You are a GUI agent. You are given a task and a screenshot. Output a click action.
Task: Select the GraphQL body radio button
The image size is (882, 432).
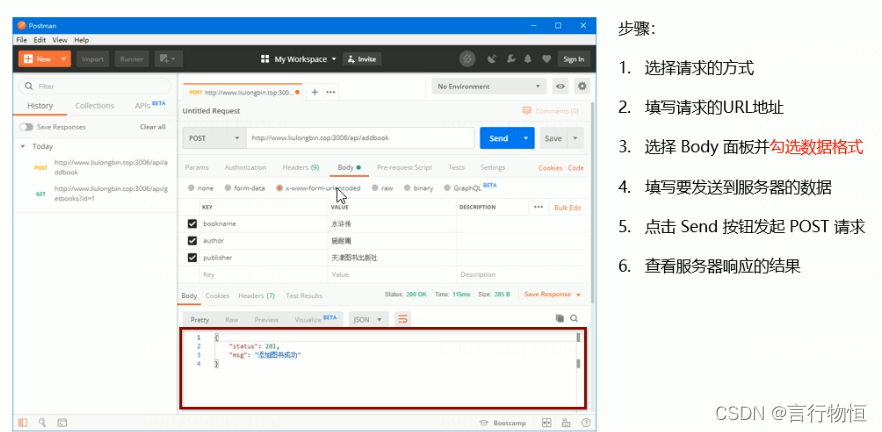pos(447,188)
